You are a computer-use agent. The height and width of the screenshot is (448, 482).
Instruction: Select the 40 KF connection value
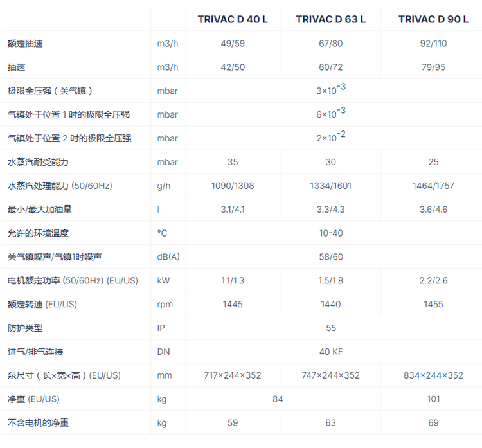331,352
